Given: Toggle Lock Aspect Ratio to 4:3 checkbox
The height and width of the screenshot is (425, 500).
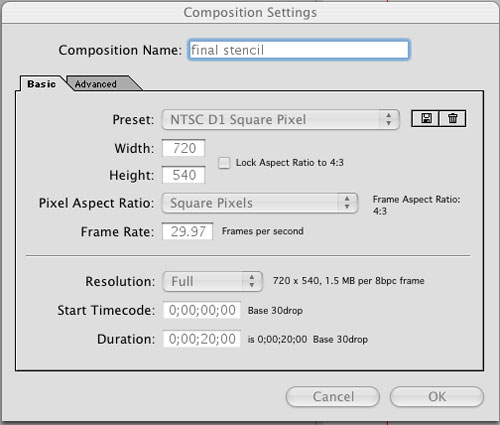Looking at the screenshot, I should click(224, 163).
